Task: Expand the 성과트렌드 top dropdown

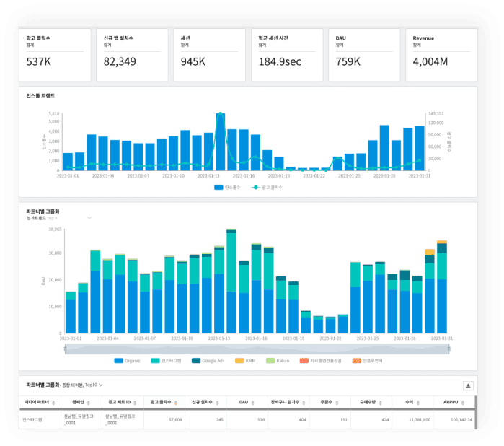Action: coord(89,218)
